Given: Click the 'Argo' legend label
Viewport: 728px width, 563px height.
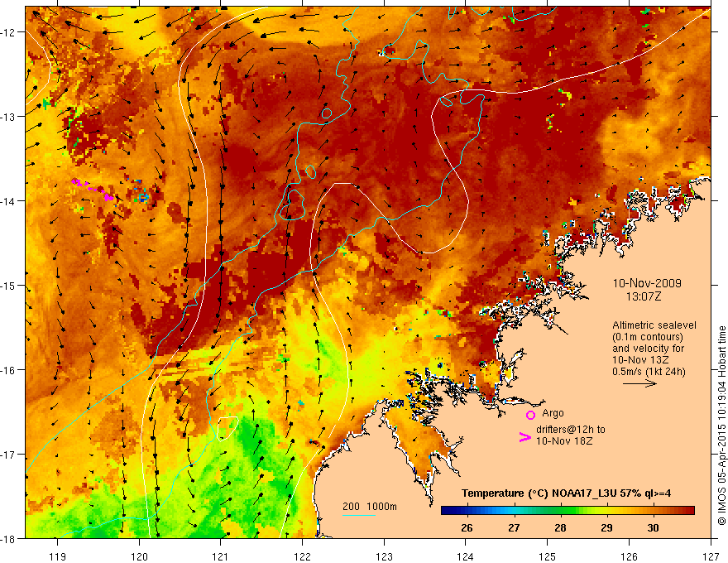Looking at the screenshot, I should [x=553, y=413].
